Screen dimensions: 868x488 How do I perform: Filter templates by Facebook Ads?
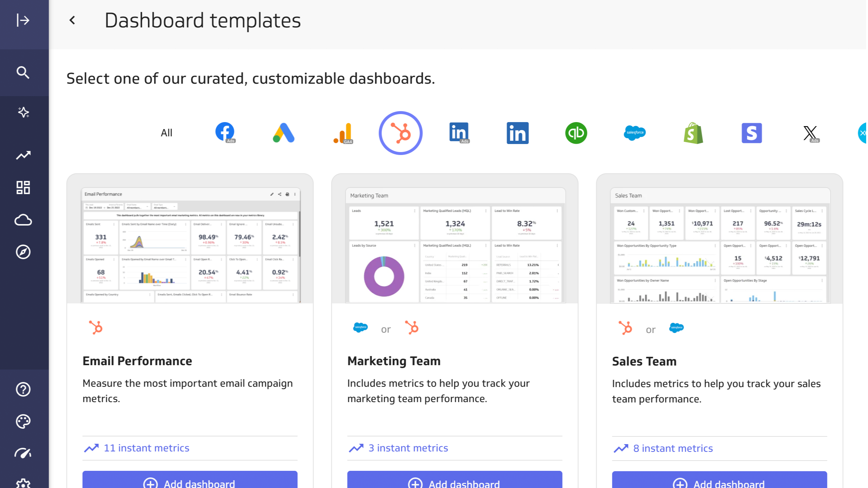225,133
